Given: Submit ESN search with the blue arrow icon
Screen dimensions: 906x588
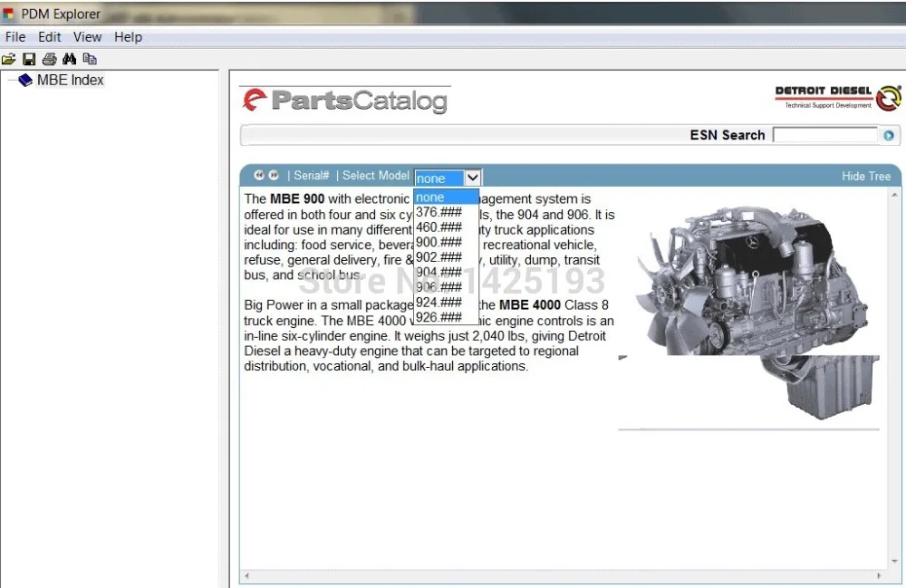Looking at the screenshot, I should point(889,135).
